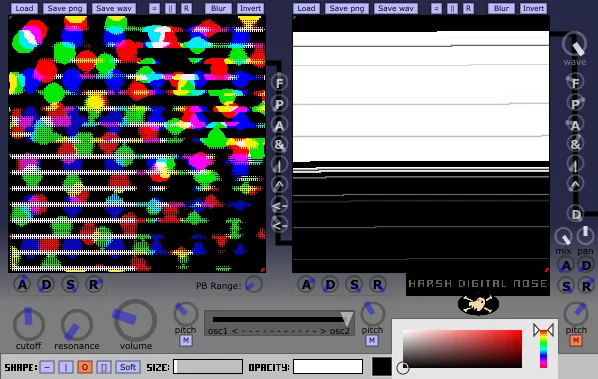Click the R button above the colorful image

point(186,8)
